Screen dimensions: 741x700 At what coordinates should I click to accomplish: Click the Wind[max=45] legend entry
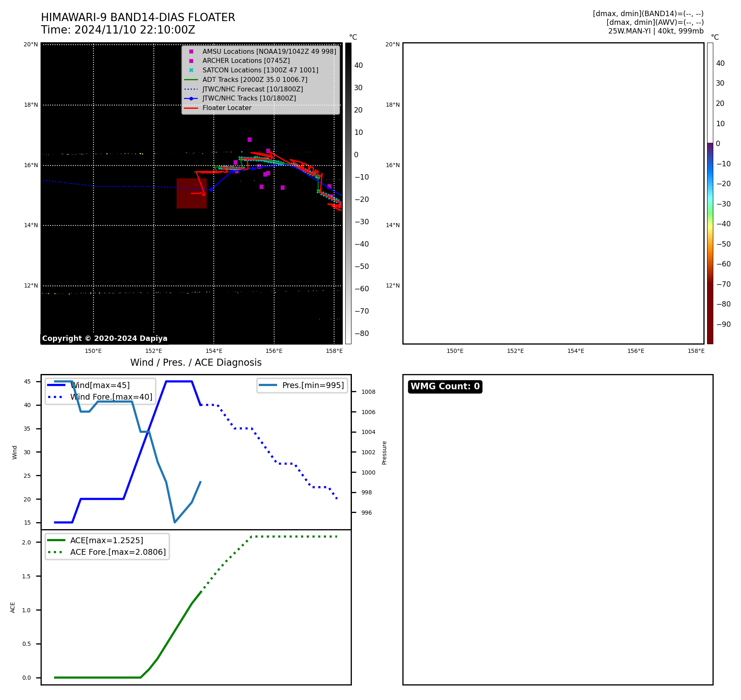pos(100,385)
